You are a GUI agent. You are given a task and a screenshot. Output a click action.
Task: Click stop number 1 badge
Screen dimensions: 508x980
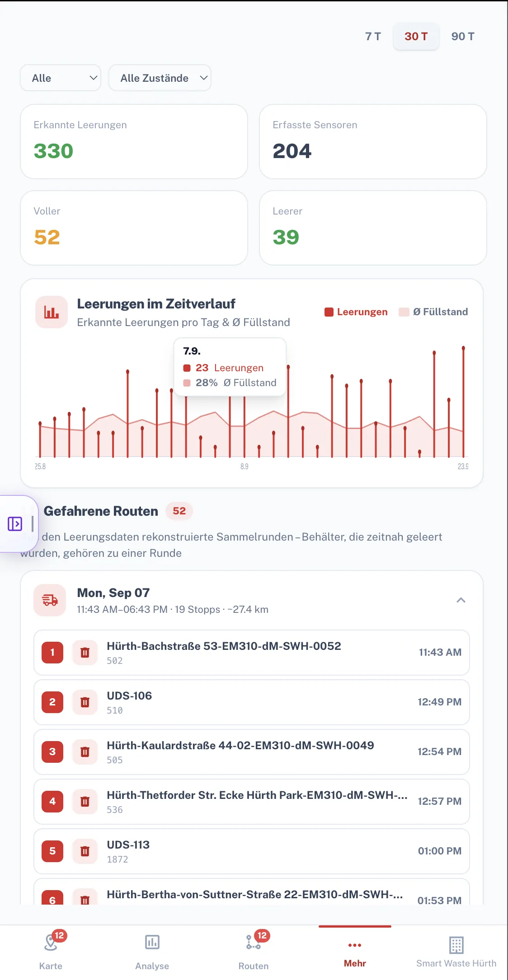[x=52, y=652]
